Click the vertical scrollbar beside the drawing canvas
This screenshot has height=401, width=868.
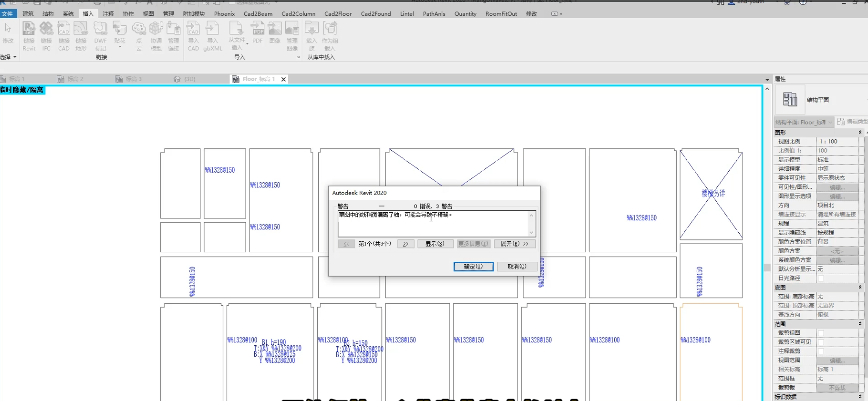point(767,267)
